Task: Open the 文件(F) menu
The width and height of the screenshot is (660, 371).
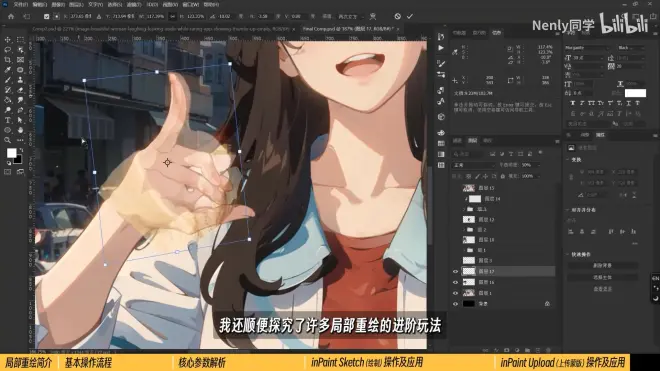Action: [x=20, y=5]
